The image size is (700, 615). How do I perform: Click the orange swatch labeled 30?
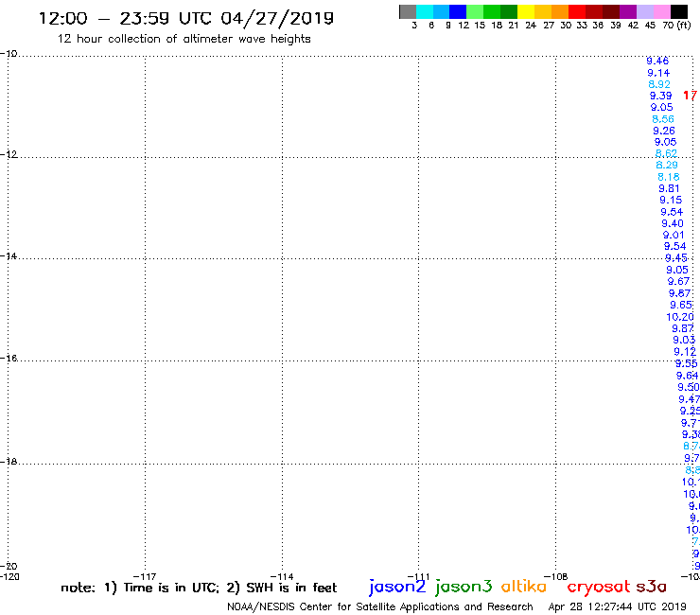[x=560, y=11]
